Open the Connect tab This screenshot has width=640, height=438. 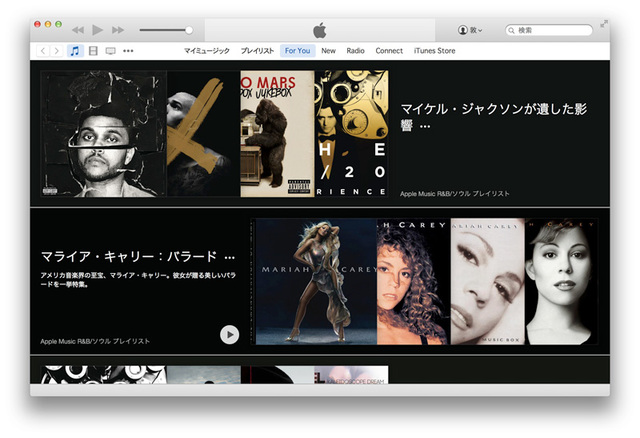coord(389,51)
